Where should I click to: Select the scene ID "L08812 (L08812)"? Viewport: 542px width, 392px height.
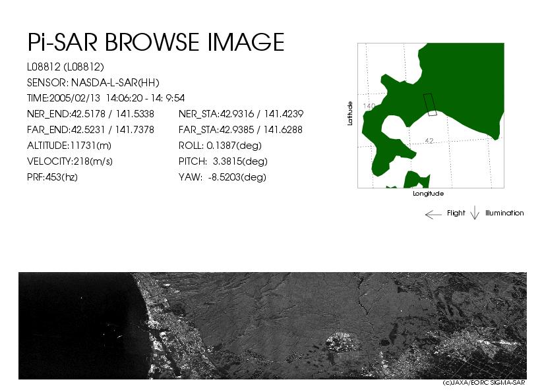click(x=65, y=67)
